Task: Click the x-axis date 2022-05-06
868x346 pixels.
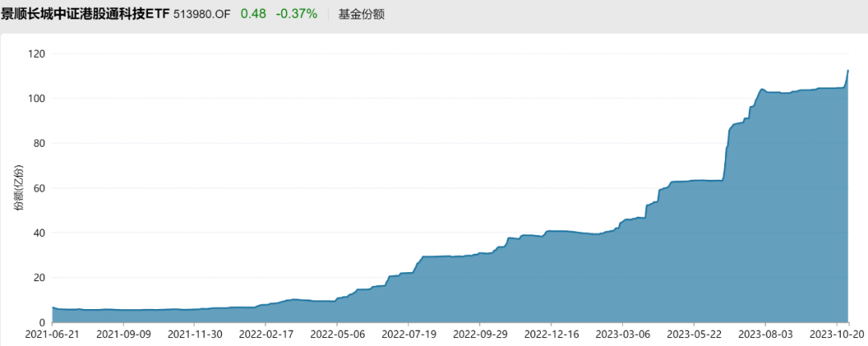Action: 337,335
